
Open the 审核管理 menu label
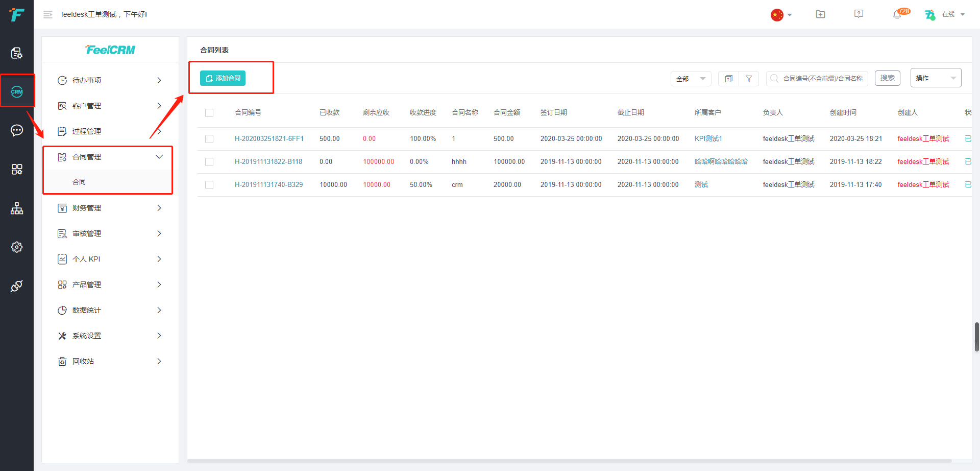(x=87, y=233)
